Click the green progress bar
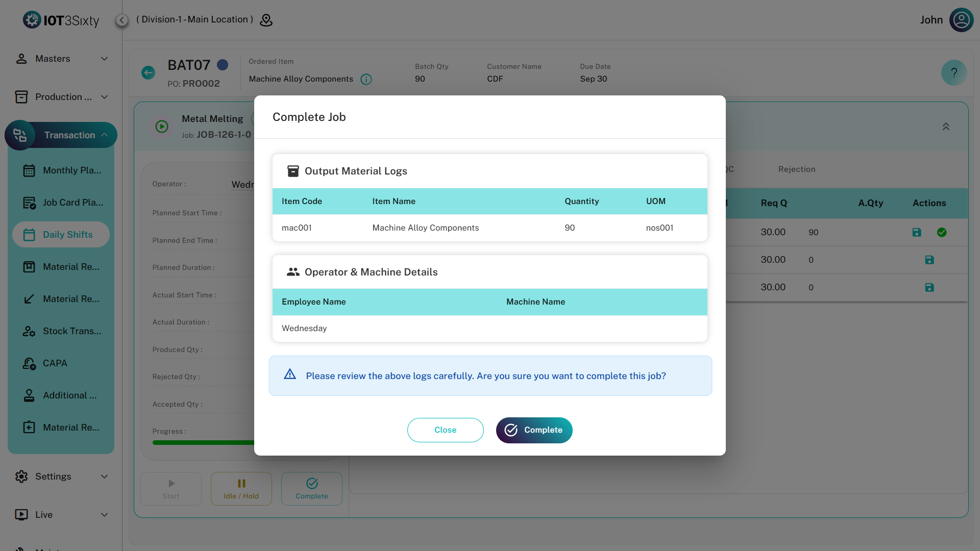This screenshot has height=551, width=980. coord(203,442)
